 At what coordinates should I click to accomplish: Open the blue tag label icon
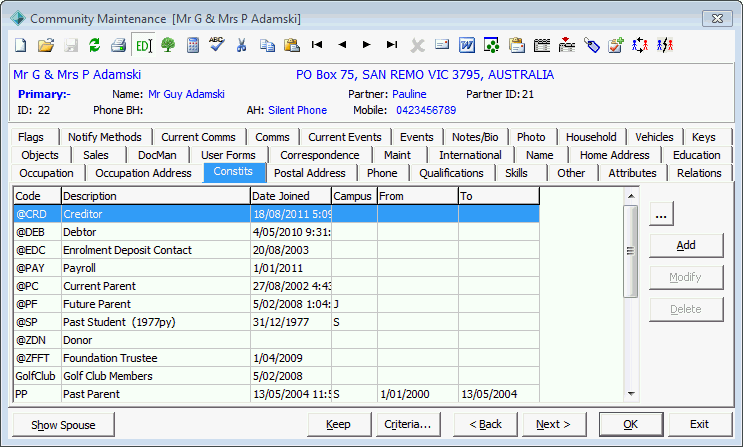(x=591, y=45)
